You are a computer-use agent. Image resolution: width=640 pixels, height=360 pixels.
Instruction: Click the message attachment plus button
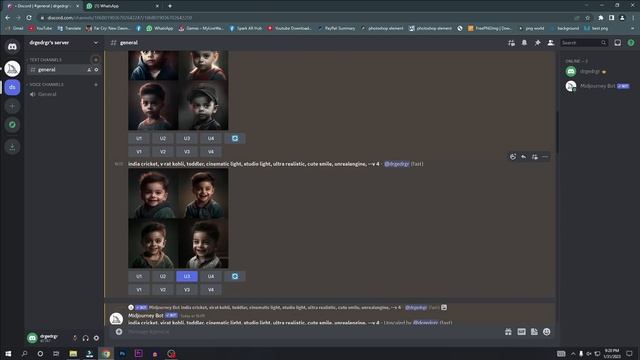click(119, 332)
